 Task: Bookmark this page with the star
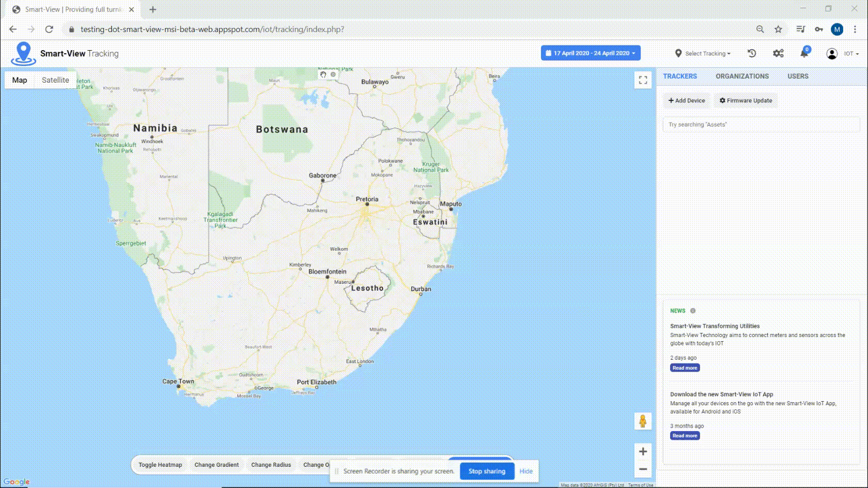tap(778, 29)
